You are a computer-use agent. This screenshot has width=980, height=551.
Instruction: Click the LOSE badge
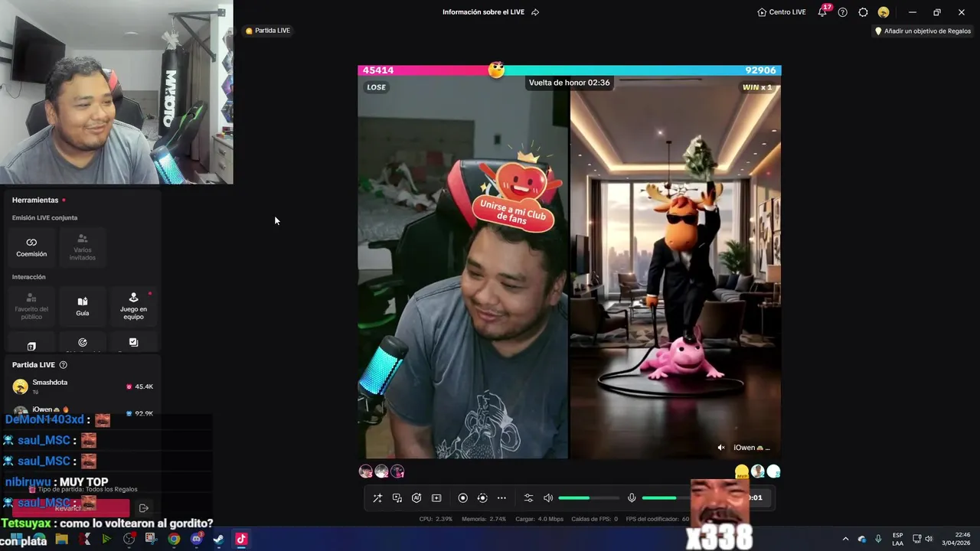point(376,87)
